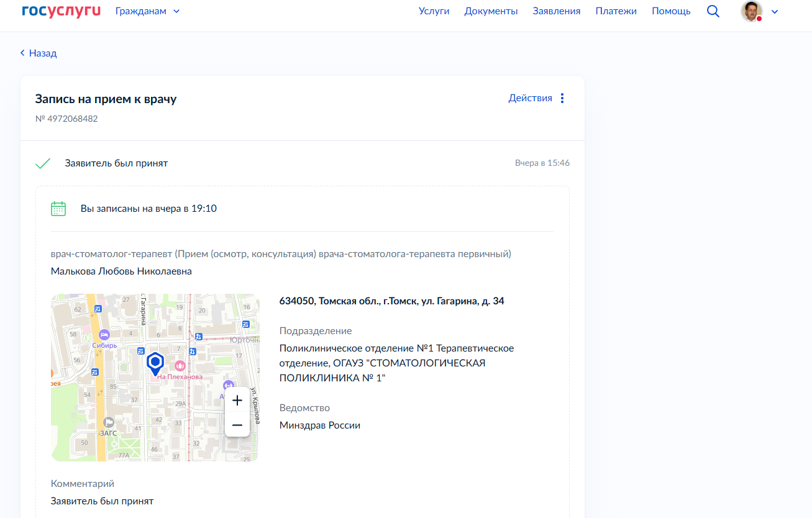
Task: Select the doctor name Малькова Любовь Николаевна
Action: pyautogui.click(x=121, y=271)
